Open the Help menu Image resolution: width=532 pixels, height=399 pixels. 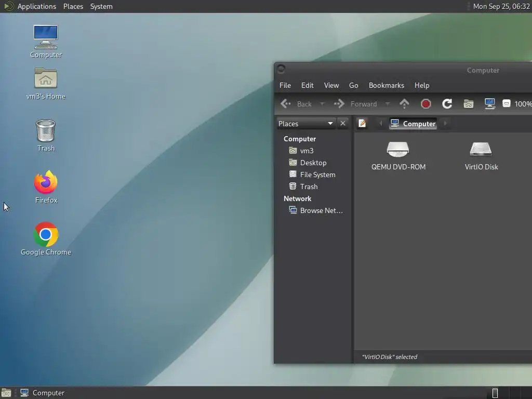click(422, 85)
